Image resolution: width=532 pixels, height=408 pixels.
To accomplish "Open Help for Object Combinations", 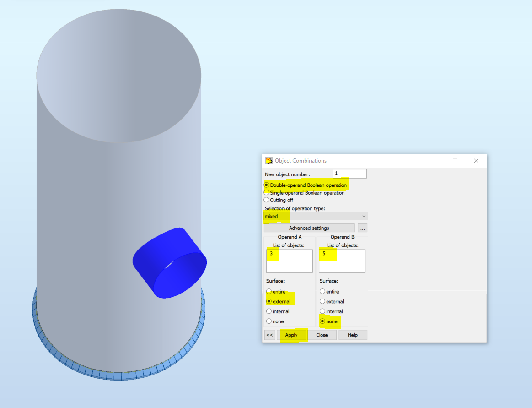I will click(352, 335).
